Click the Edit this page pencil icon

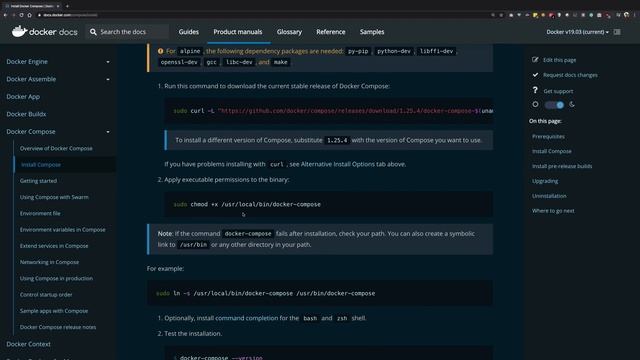click(x=535, y=60)
